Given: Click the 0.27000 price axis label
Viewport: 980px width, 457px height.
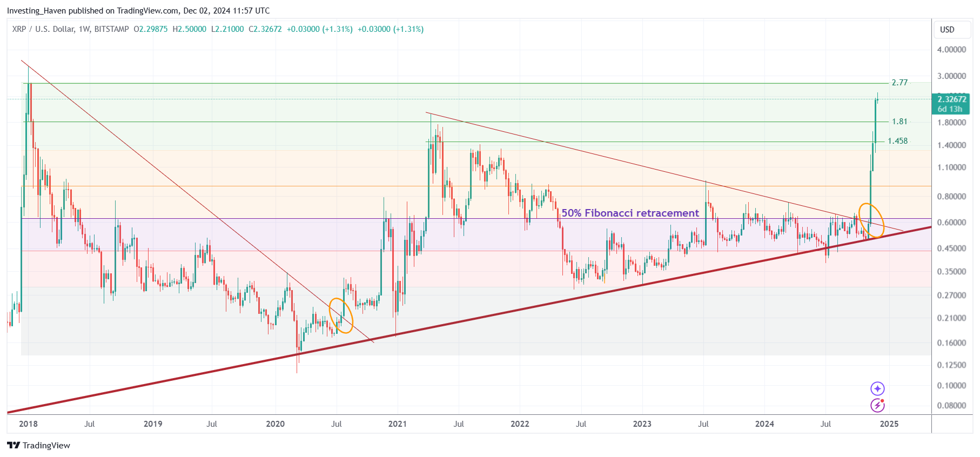Looking at the screenshot, I should click(951, 295).
